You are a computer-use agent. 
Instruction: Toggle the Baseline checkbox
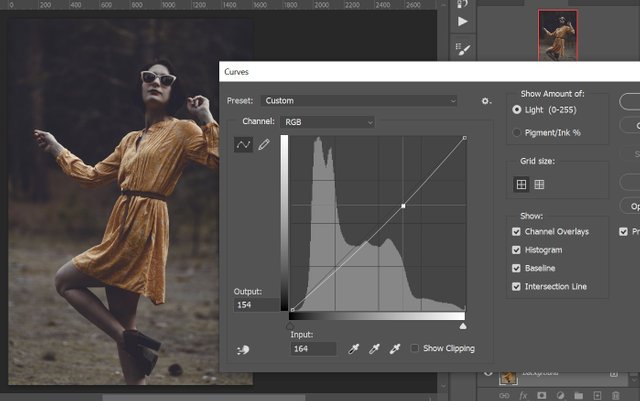point(516,268)
